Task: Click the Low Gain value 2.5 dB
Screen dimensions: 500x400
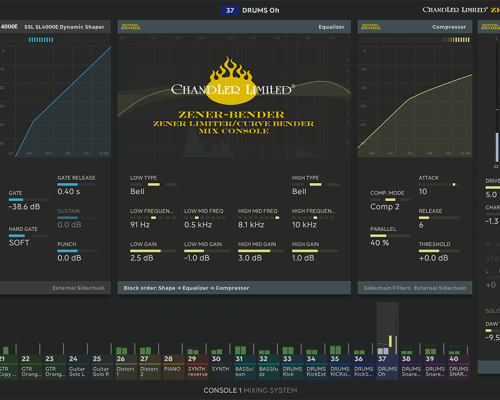Action: 142,258
